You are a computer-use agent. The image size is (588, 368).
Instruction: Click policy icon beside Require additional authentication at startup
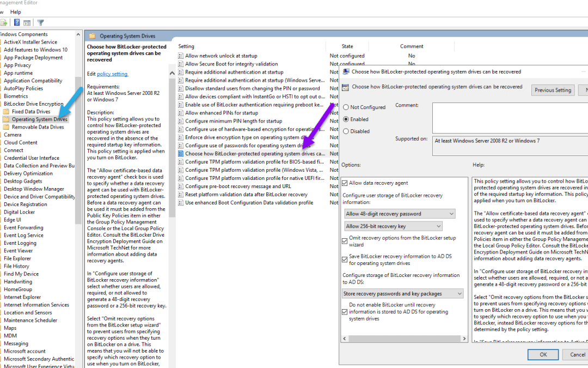(x=181, y=72)
